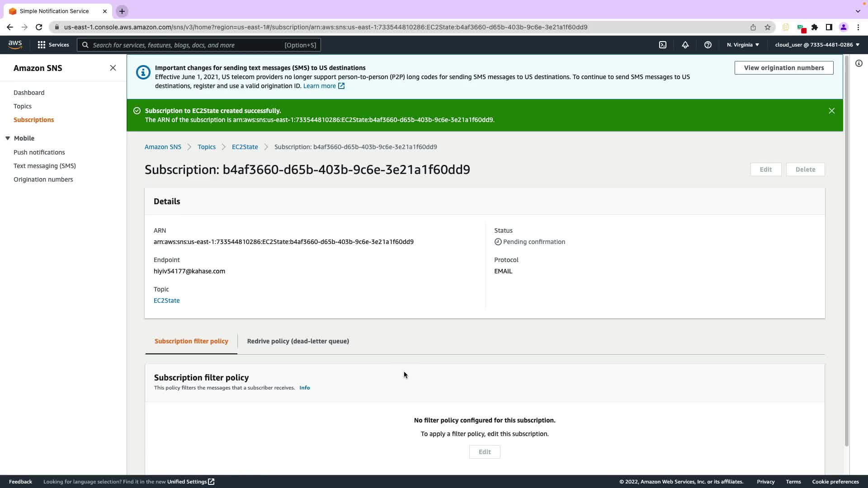Bookmark this page with the star icon
The width and height of the screenshot is (868, 488).
[768, 27]
